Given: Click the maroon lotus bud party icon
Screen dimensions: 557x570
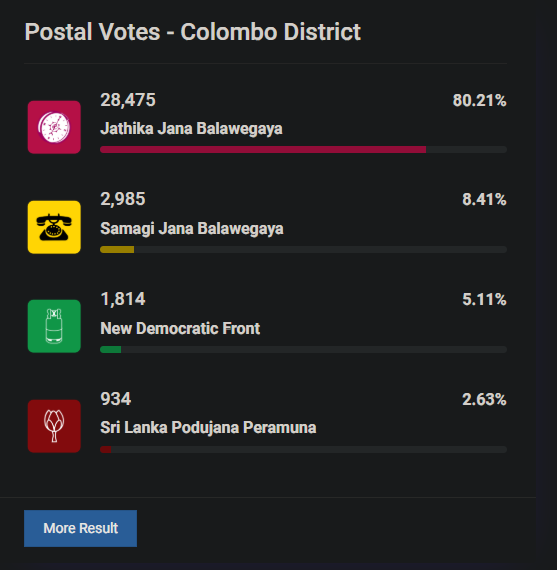Looking at the screenshot, I should point(54,426).
